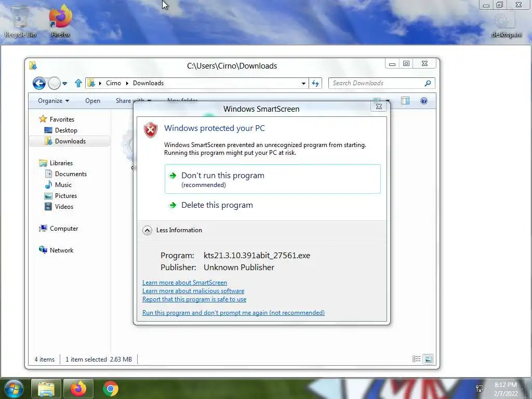Select Favorites in the navigation pane
Image resolution: width=532 pixels, height=399 pixels.
62,119
